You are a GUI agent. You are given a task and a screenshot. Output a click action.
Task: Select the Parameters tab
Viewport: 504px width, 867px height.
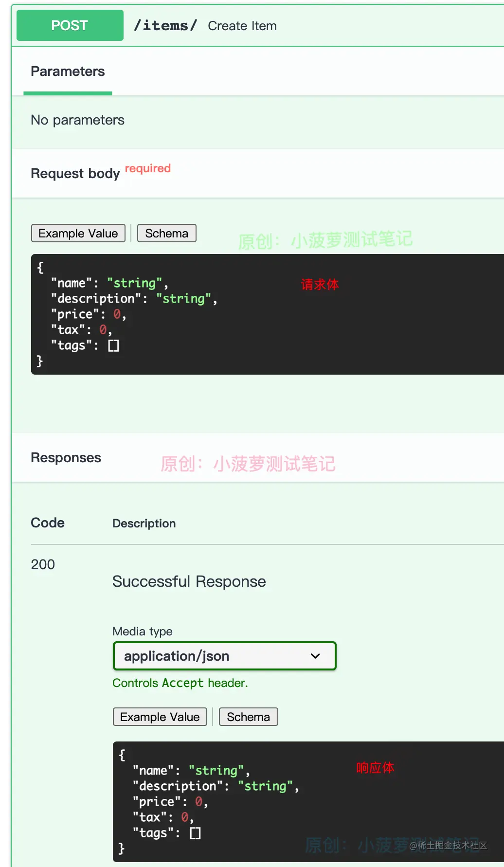point(68,72)
